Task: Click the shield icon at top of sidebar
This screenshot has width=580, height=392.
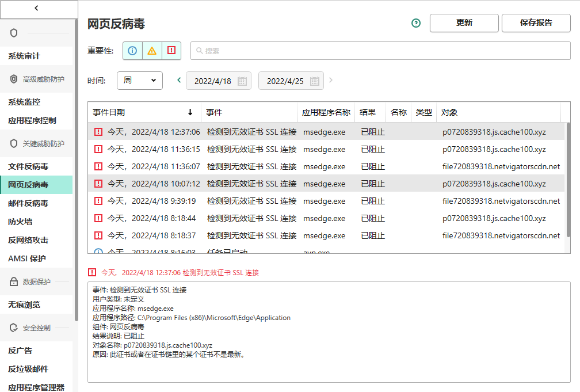Action: tap(14, 33)
